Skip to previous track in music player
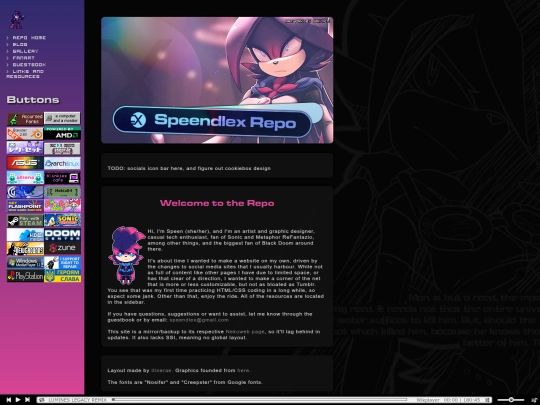540x405 pixels. (9, 399)
